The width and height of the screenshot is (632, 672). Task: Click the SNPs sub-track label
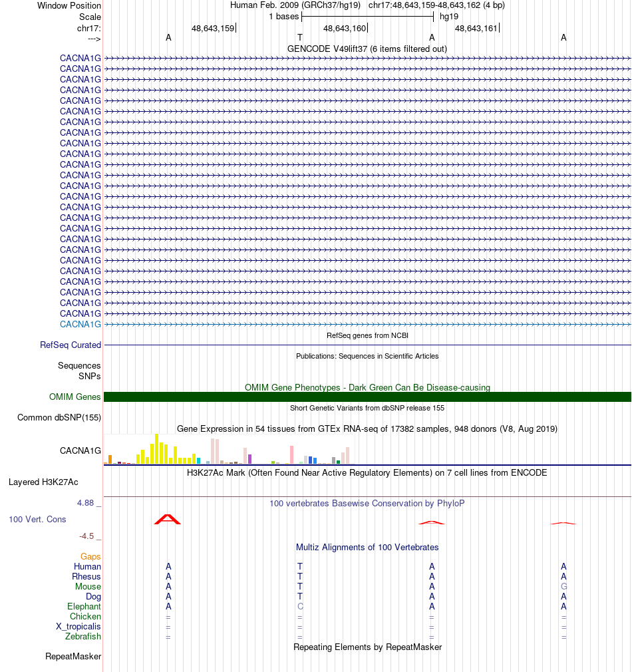click(90, 376)
